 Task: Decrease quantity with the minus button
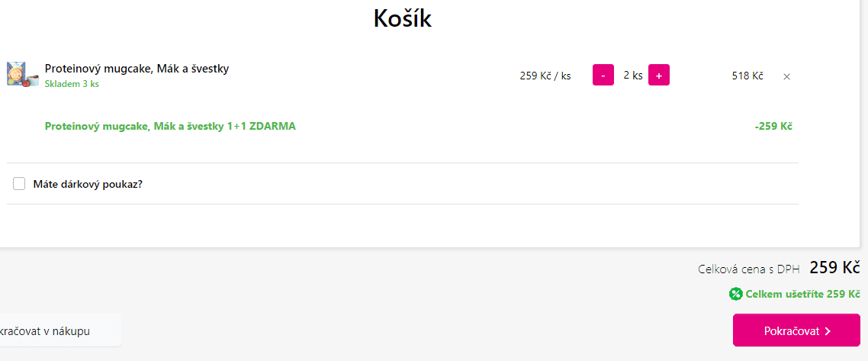(x=603, y=76)
